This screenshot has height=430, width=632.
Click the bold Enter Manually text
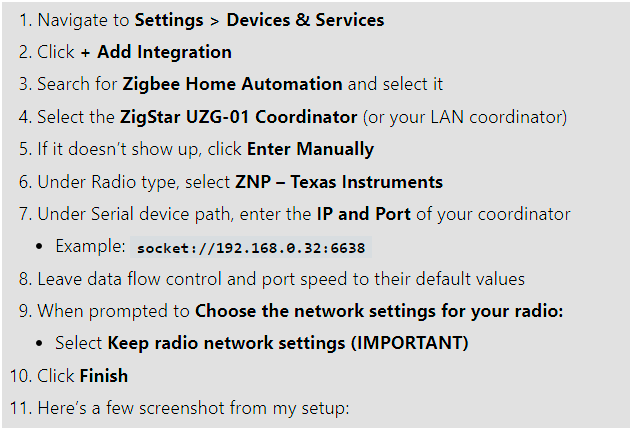(x=310, y=149)
